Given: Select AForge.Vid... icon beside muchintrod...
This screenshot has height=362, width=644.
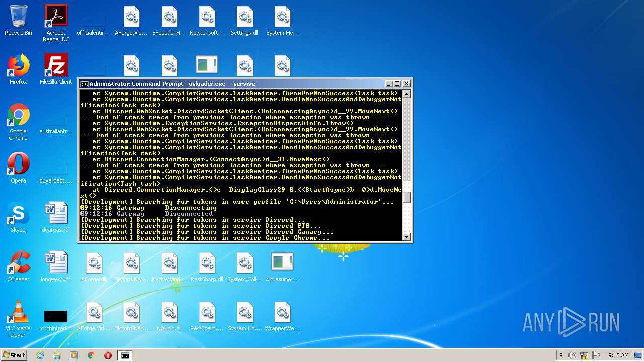Looking at the screenshot, I should pyautogui.click(x=94, y=316).
